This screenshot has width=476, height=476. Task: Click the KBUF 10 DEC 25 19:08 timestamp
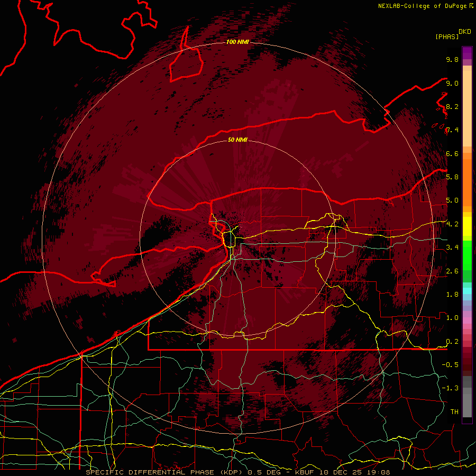pyautogui.click(x=342, y=472)
